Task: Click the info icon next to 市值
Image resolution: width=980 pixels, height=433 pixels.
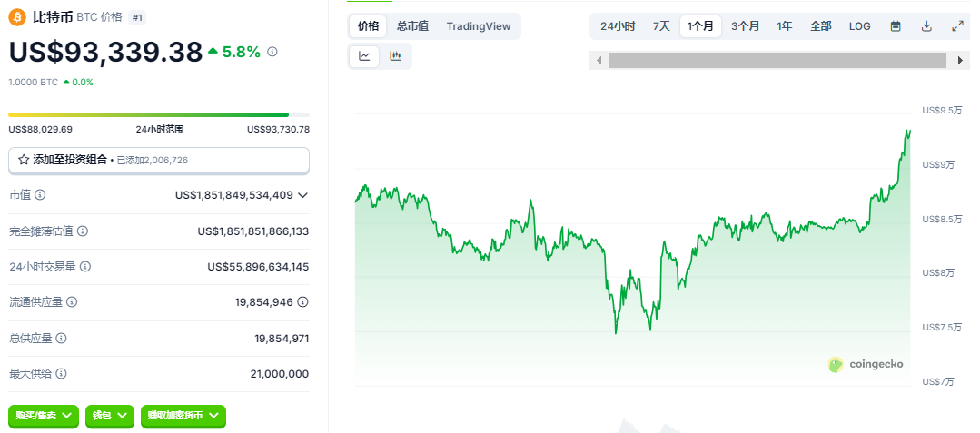Action: 40,195
